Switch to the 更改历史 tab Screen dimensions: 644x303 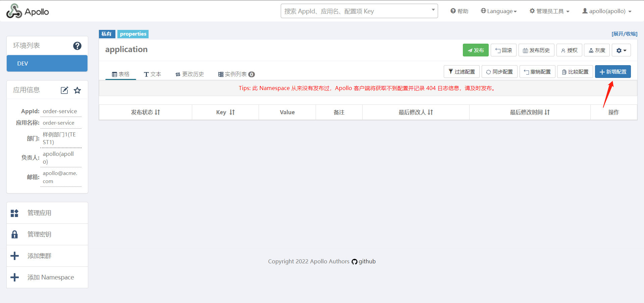(x=190, y=74)
